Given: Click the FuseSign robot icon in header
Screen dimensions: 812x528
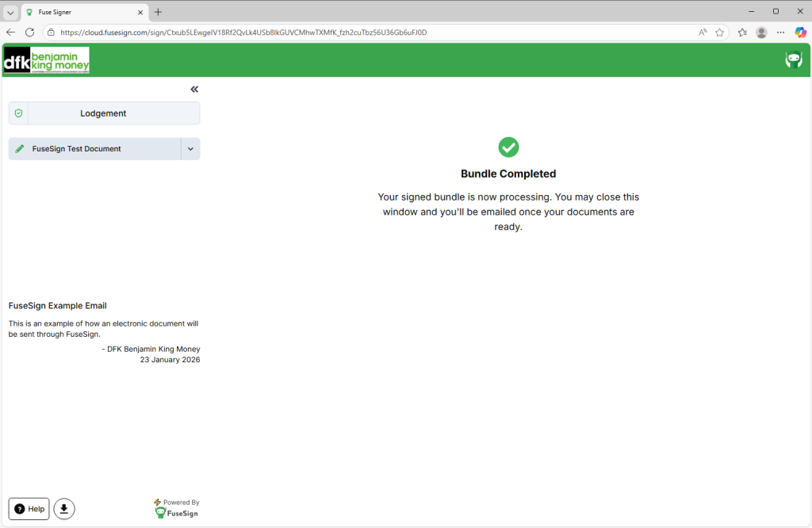Looking at the screenshot, I should [793, 60].
